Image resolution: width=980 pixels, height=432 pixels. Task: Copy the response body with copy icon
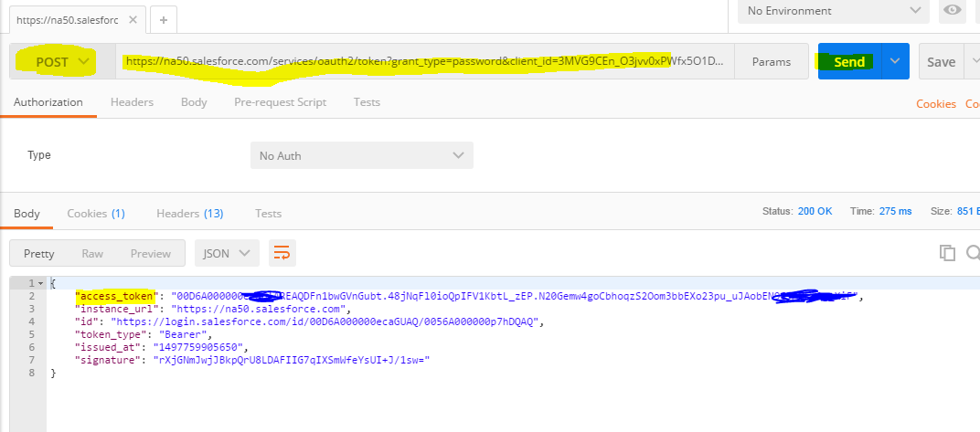(x=947, y=252)
